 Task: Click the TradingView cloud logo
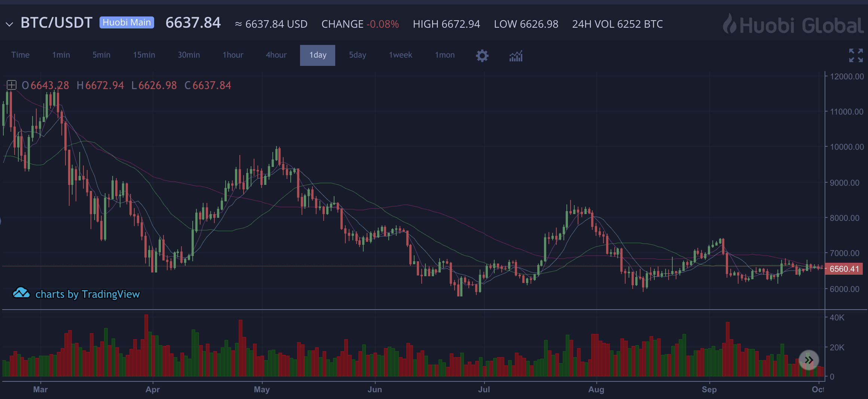tap(21, 293)
